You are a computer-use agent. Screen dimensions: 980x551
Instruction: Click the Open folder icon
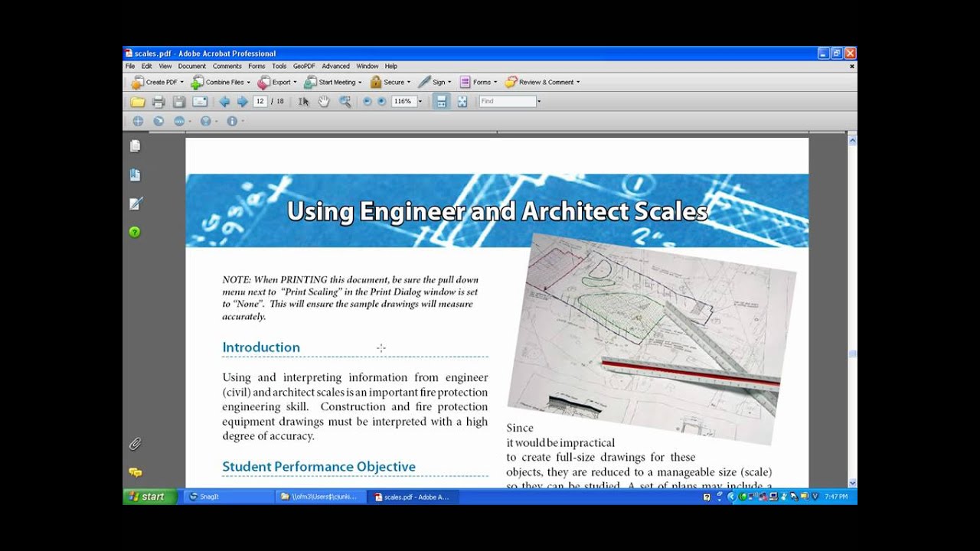[x=138, y=102]
